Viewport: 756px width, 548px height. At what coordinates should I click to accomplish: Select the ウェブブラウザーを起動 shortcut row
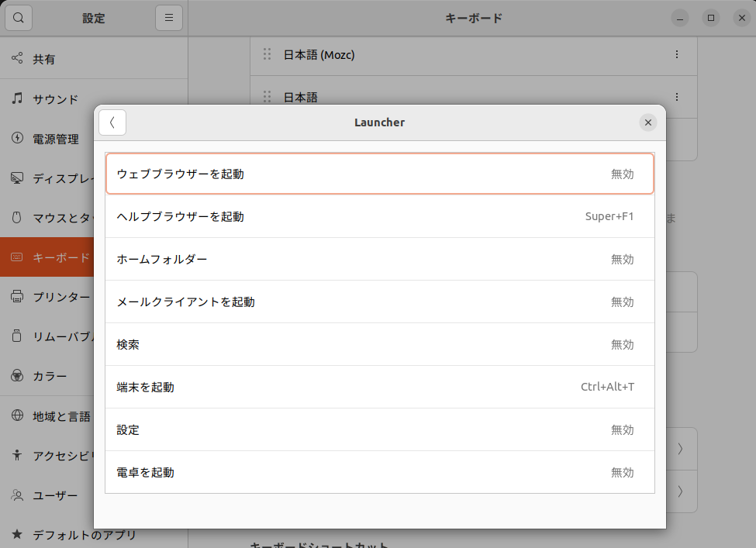pyautogui.click(x=380, y=174)
